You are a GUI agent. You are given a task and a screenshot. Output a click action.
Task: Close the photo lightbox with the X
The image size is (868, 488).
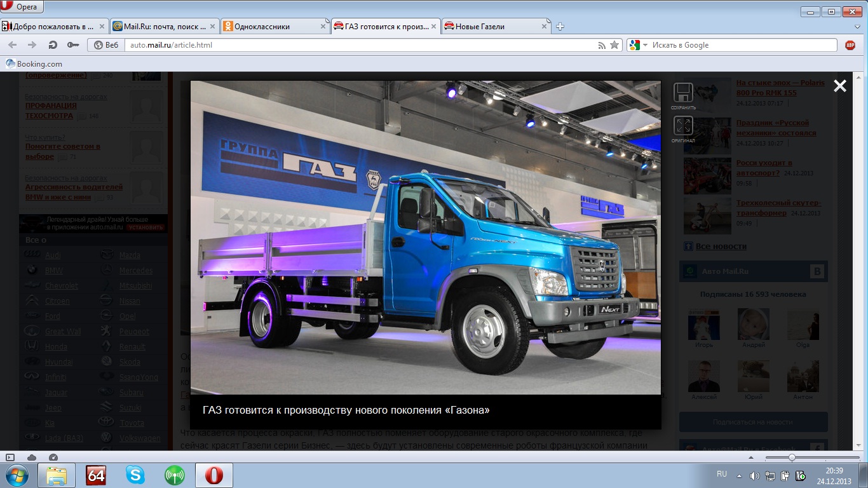[840, 86]
